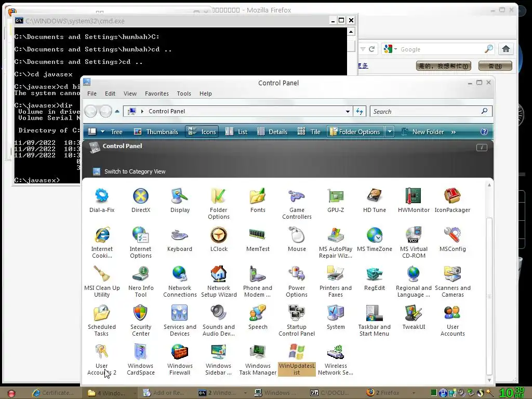Image resolution: width=532 pixels, height=399 pixels.
Task: Open Printers and Faxes icon
Action: [x=336, y=282]
